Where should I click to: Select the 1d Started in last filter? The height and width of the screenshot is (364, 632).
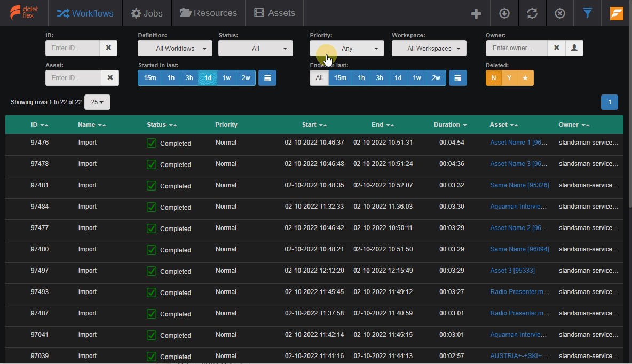[x=208, y=78]
